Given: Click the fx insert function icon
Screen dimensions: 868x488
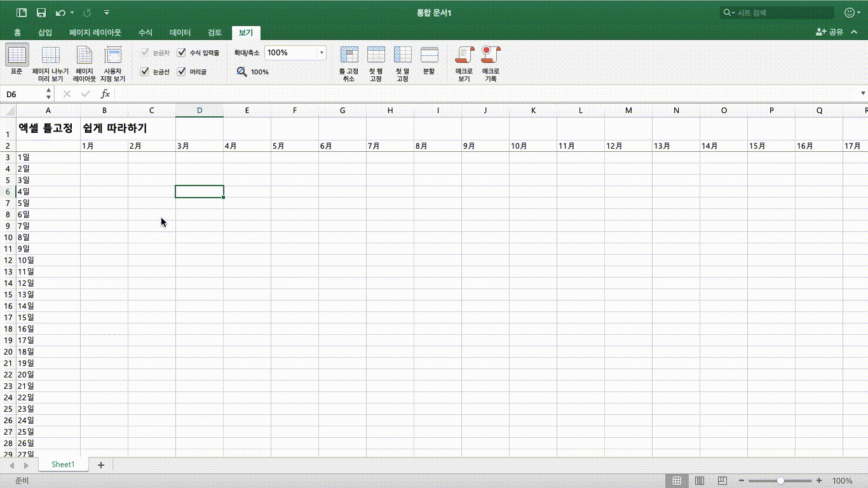Looking at the screenshot, I should pyautogui.click(x=105, y=94).
